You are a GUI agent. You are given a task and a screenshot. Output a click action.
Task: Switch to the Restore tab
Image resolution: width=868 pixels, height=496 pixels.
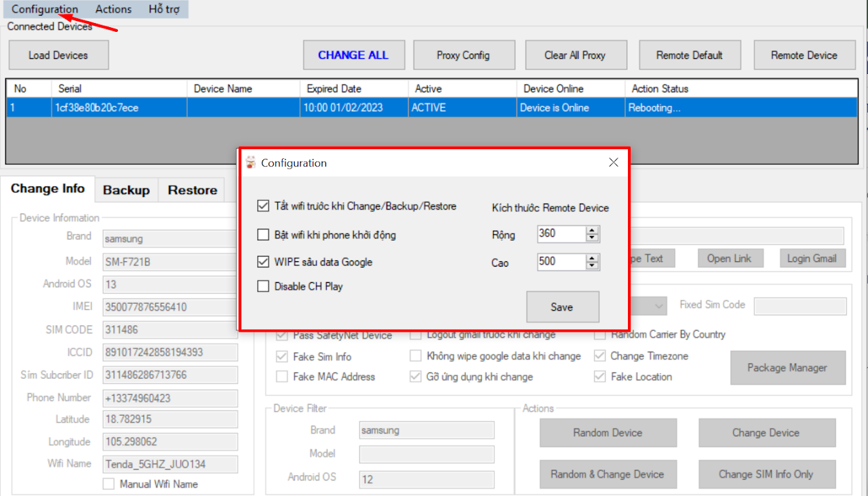click(193, 191)
